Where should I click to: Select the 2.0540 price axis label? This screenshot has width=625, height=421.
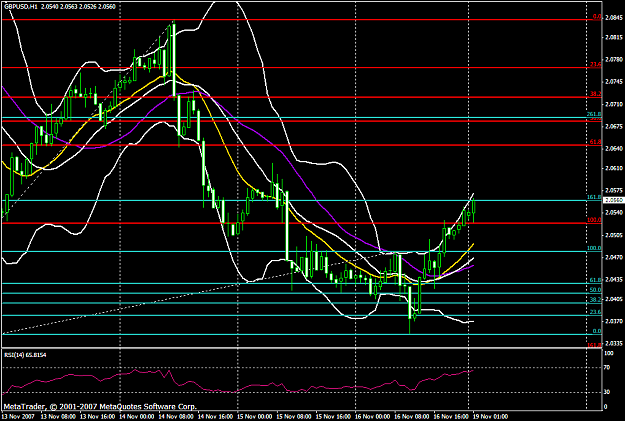click(614, 213)
